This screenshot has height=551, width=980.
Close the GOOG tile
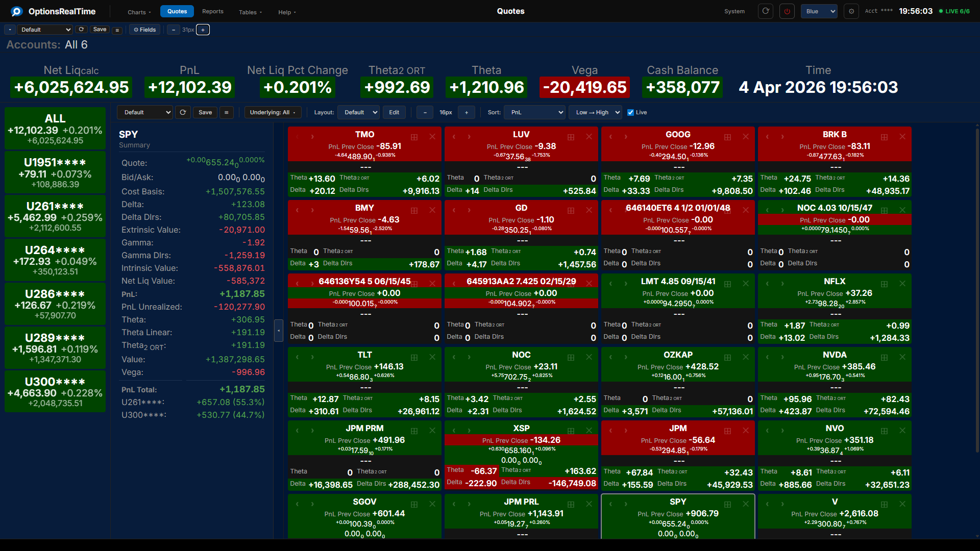pos(746,137)
